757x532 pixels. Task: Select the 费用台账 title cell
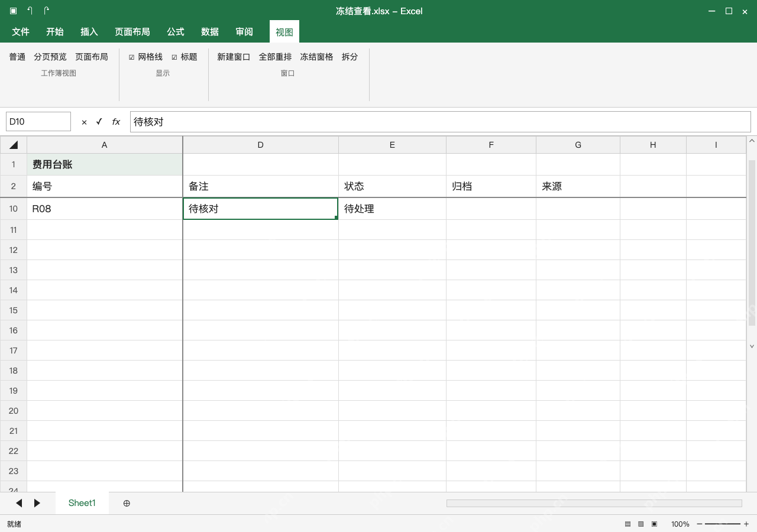pos(105,164)
